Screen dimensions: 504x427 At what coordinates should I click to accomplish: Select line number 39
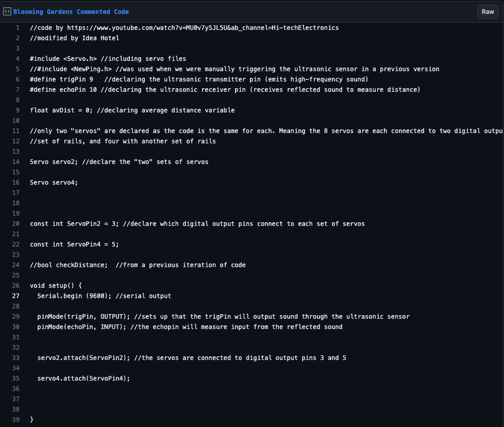tap(16, 420)
